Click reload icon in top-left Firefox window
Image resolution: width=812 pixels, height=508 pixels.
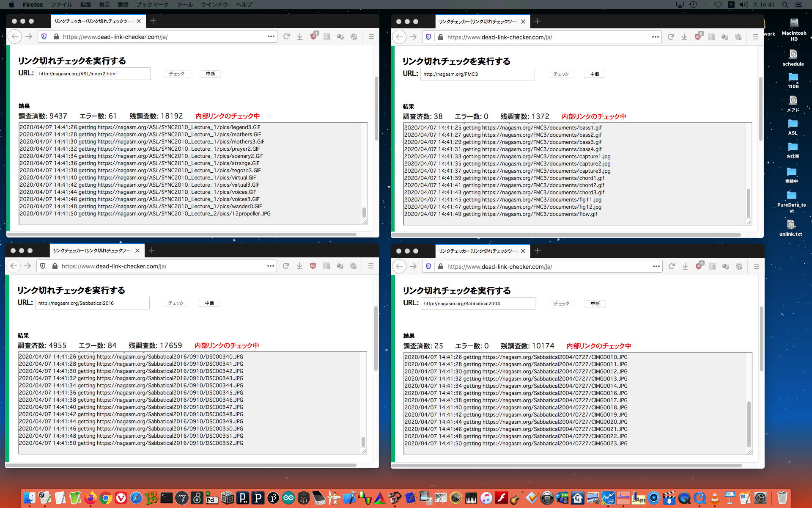coord(286,37)
